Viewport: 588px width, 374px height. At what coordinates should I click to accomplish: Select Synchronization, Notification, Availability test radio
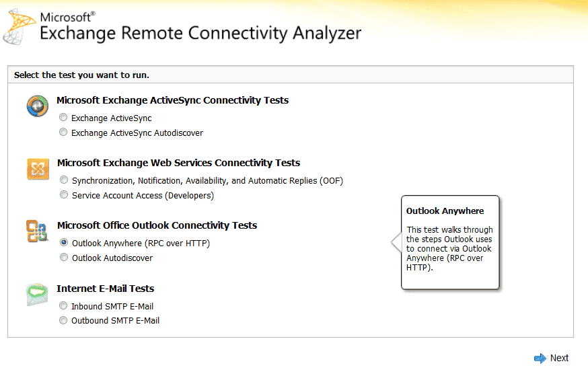(x=64, y=180)
